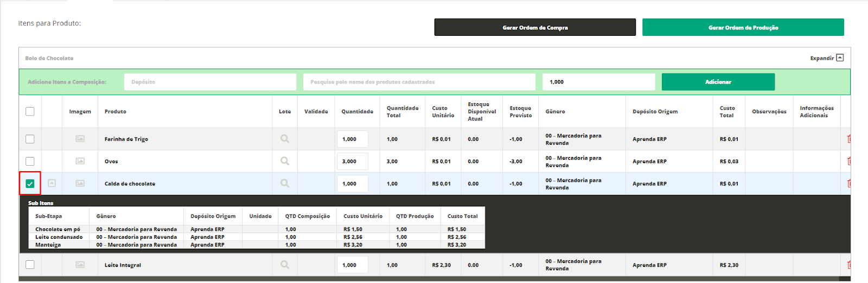
Task: Edit quantity field of Ovos
Action: pos(353,161)
